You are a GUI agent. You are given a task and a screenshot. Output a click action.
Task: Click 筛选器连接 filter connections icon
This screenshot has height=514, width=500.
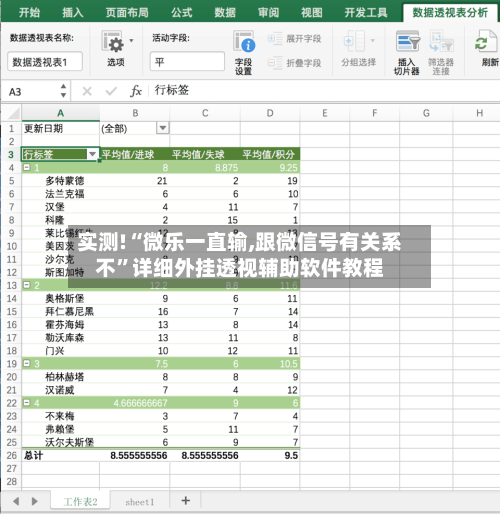tap(441, 41)
